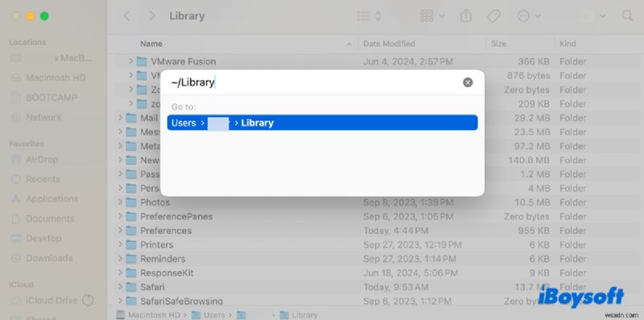Click the Search magnifier icon

click(627, 16)
